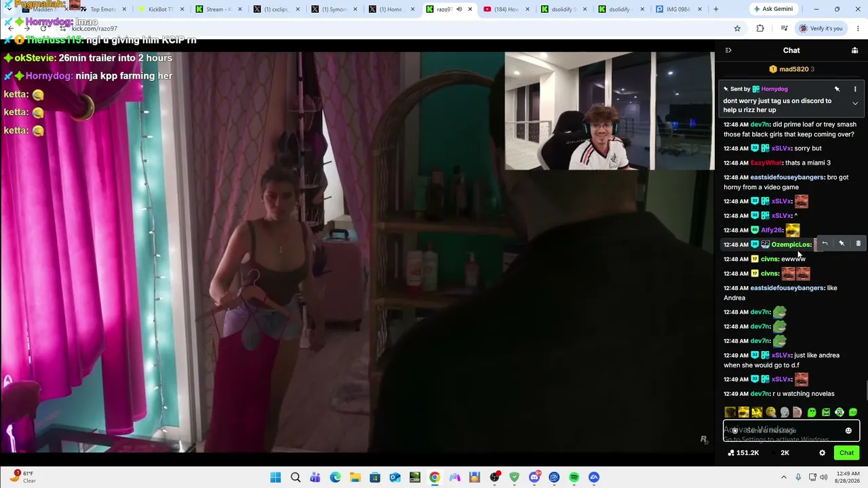Open a new browser tab
Image resolution: width=868 pixels, height=488 pixels.
click(715, 9)
